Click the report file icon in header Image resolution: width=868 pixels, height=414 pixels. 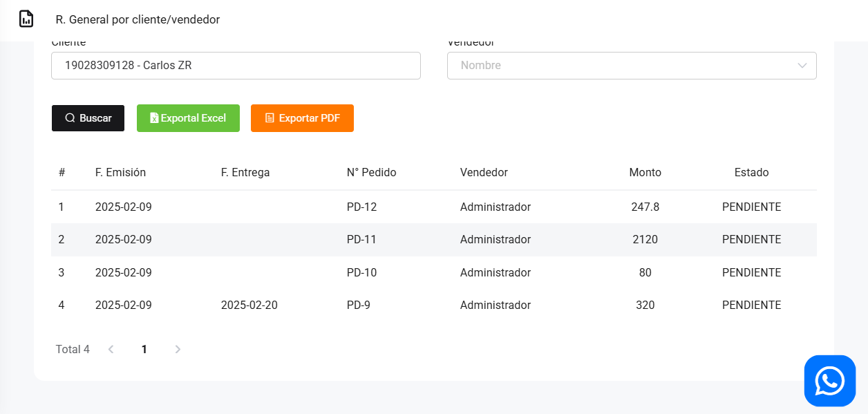tap(26, 19)
